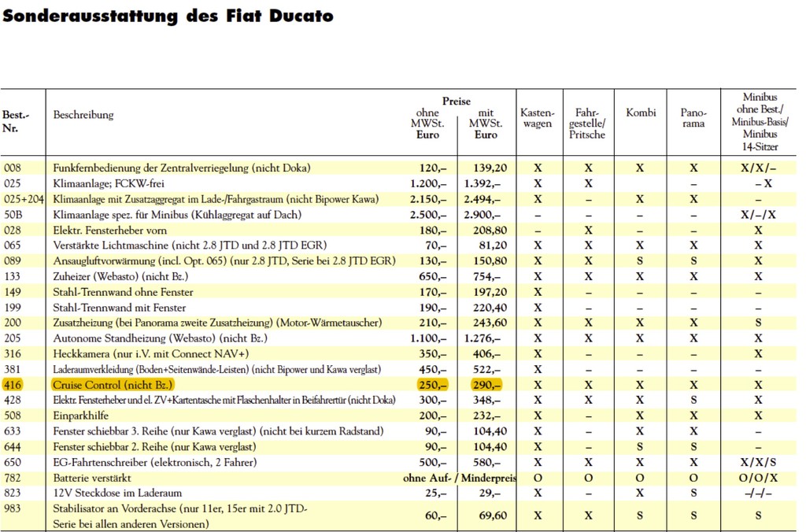Select the price "2.900,–"

pyautogui.click(x=482, y=215)
